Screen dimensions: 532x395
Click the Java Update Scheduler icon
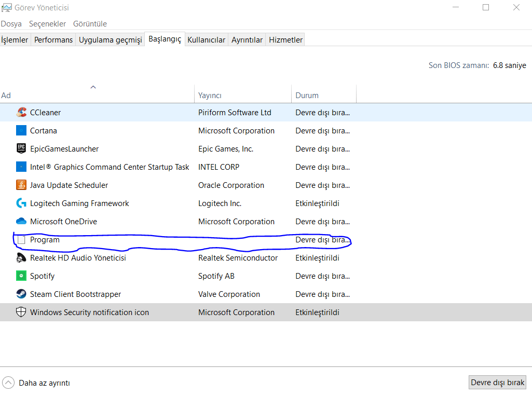tap(21, 185)
